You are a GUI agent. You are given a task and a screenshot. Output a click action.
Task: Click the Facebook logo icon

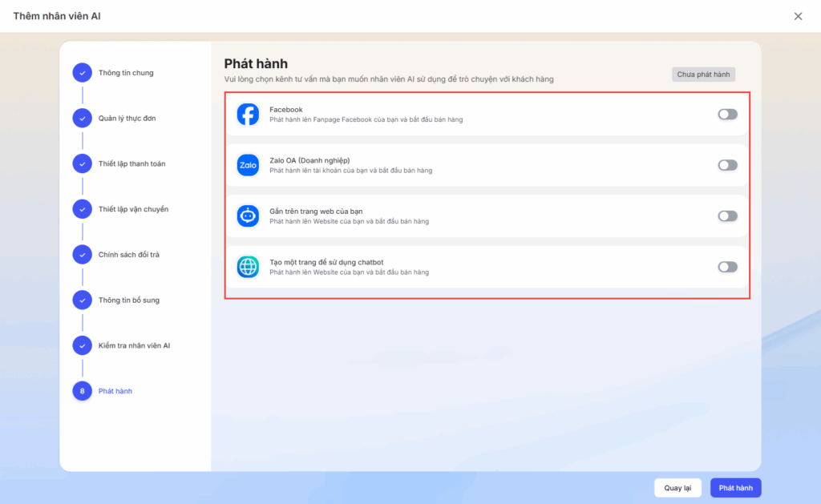pyautogui.click(x=248, y=115)
